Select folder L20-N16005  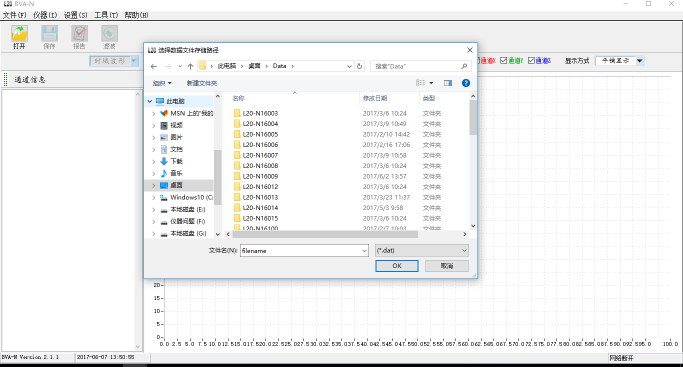pos(260,135)
